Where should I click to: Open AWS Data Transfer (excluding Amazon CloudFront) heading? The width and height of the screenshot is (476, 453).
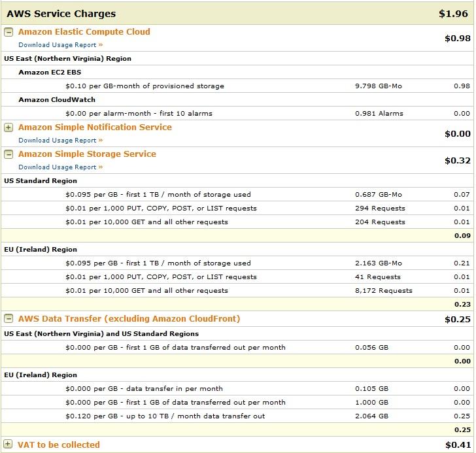[129, 318]
